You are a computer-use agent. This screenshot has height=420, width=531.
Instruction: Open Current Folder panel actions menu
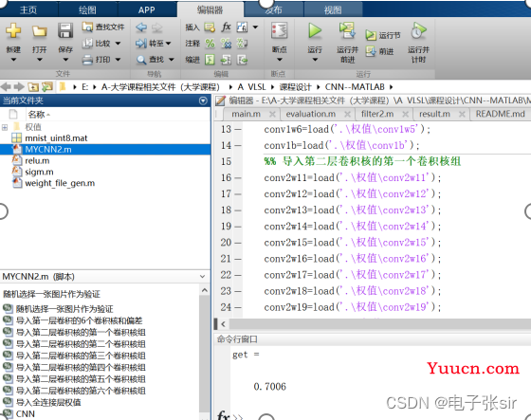click(x=203, y=100)
